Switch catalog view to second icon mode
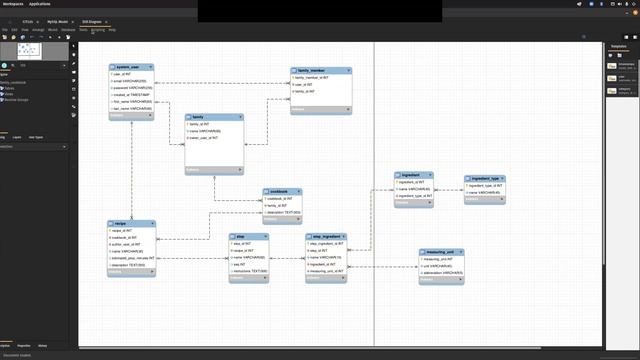The width and height of the screenshot is (640, 360). [13, 65]
